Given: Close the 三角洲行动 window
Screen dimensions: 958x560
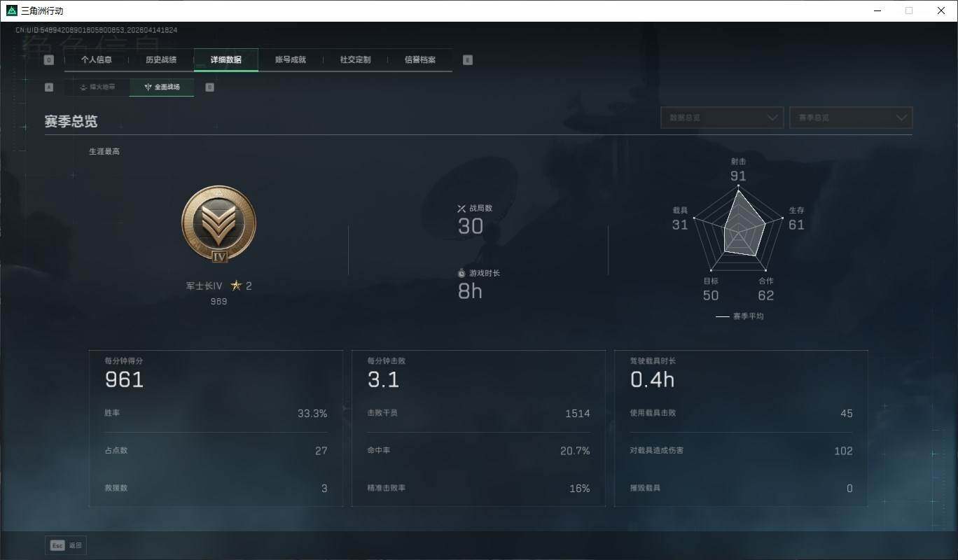Looking at the screenshot, I should coord(941,10).
